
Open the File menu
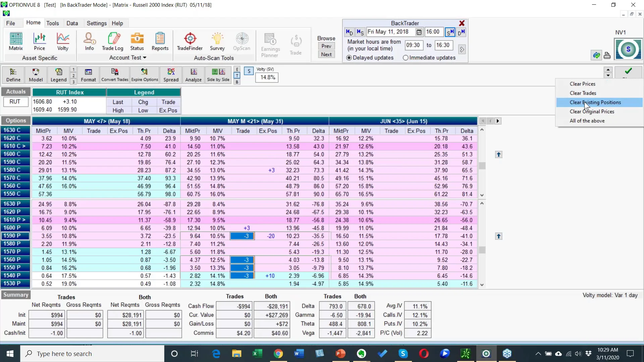click(x=11, y=23)
